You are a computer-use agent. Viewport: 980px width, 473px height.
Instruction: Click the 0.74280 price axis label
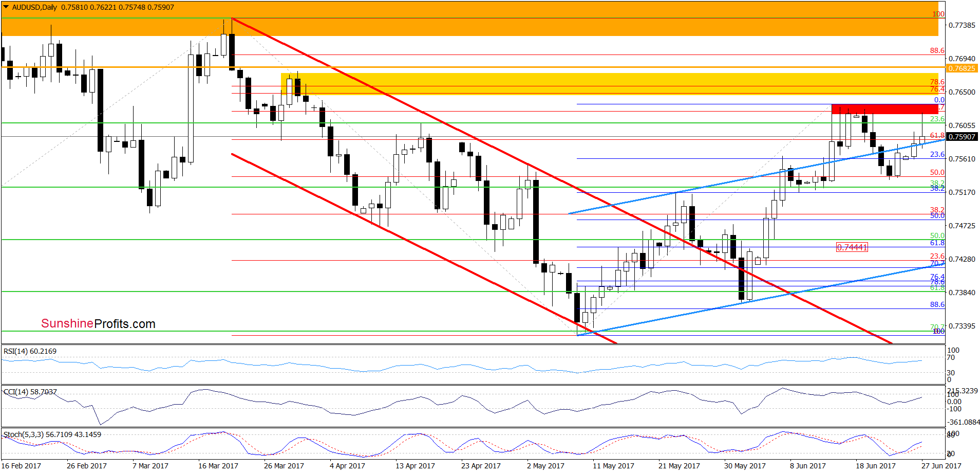pyautogui.click(x=962, y=259)
